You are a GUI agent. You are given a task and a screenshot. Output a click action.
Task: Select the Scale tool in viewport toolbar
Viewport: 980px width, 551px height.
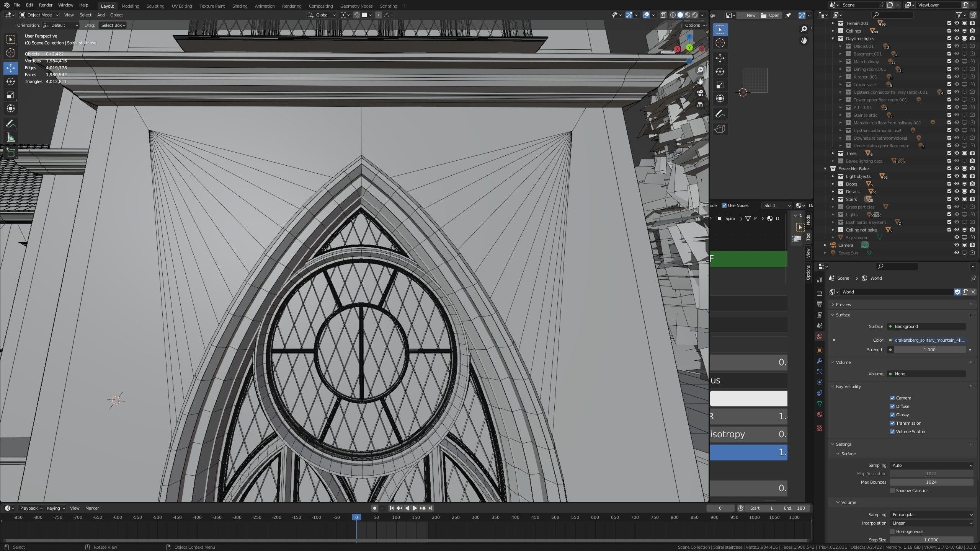tap(11, 95)
